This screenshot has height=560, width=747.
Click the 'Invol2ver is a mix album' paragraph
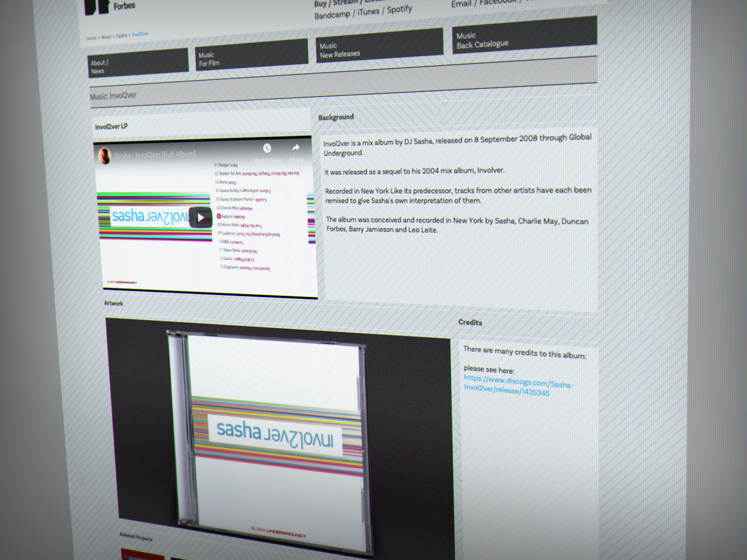pyautogui.click(x=457, y=145)
